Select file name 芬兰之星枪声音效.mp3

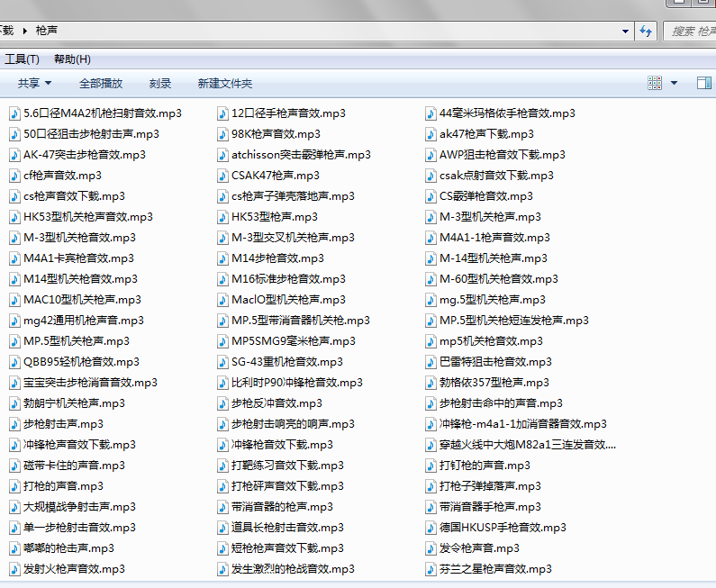pos(495,569)
